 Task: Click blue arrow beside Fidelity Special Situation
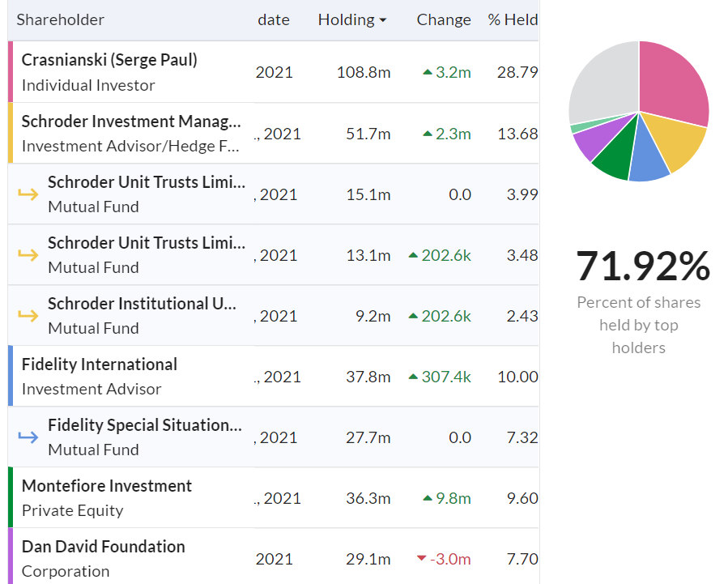pyautogui.click(x=28, y=437)
